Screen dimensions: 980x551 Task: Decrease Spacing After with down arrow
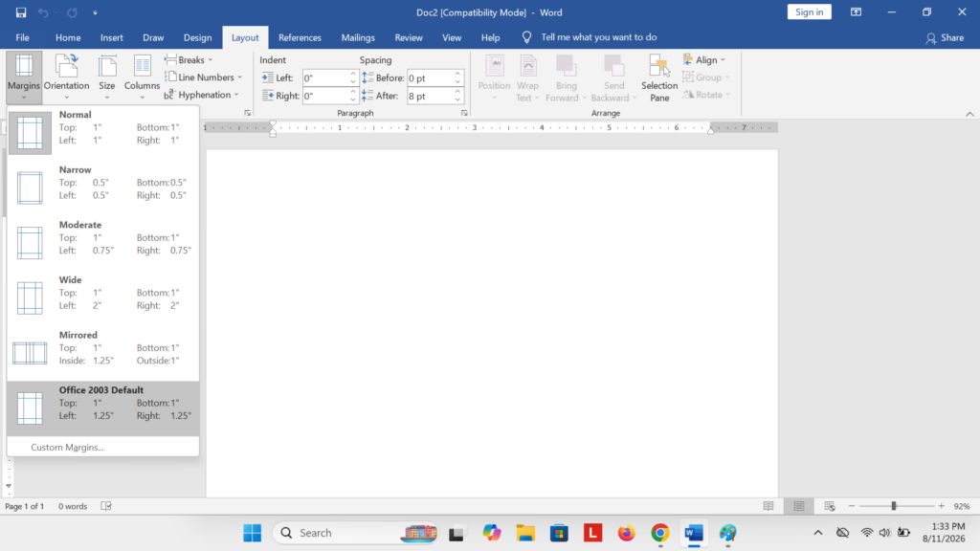point(458,99)
